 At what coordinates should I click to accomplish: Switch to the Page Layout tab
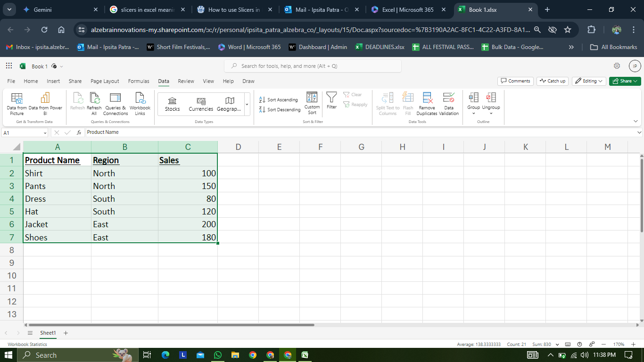[105, 81]
